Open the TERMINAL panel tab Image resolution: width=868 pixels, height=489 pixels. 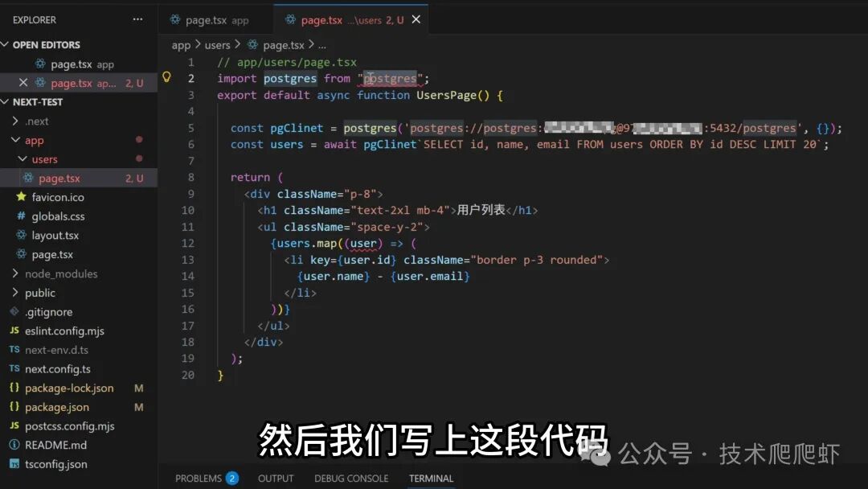[431, 478]
